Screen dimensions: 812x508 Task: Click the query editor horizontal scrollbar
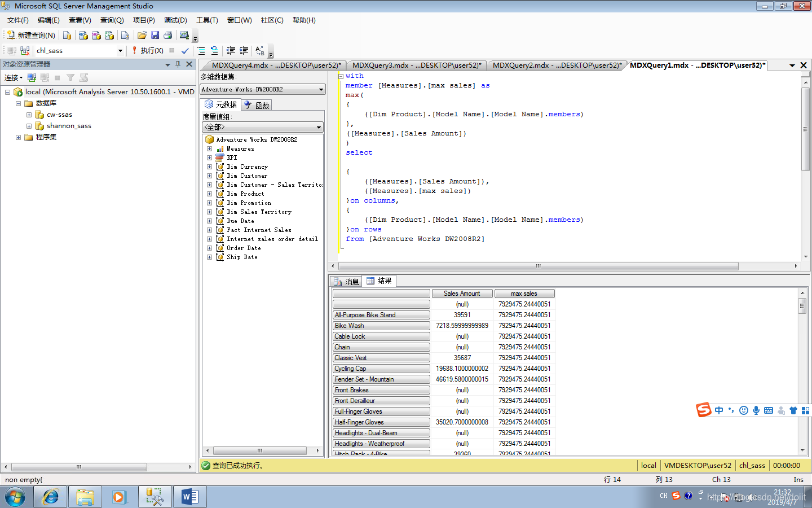point(539,266)
